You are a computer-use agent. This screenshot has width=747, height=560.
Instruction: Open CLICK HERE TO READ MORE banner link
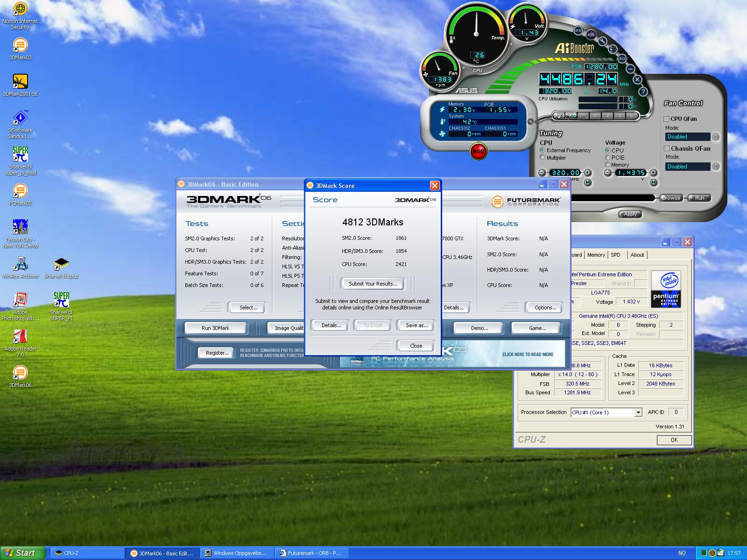[x=528, y=354]
